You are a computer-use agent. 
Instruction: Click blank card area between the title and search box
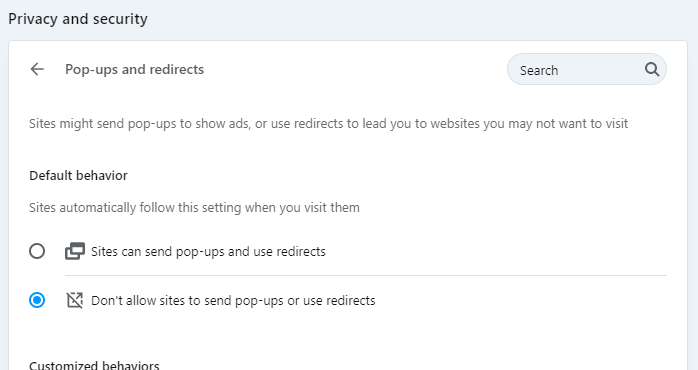tap(355, 69)
